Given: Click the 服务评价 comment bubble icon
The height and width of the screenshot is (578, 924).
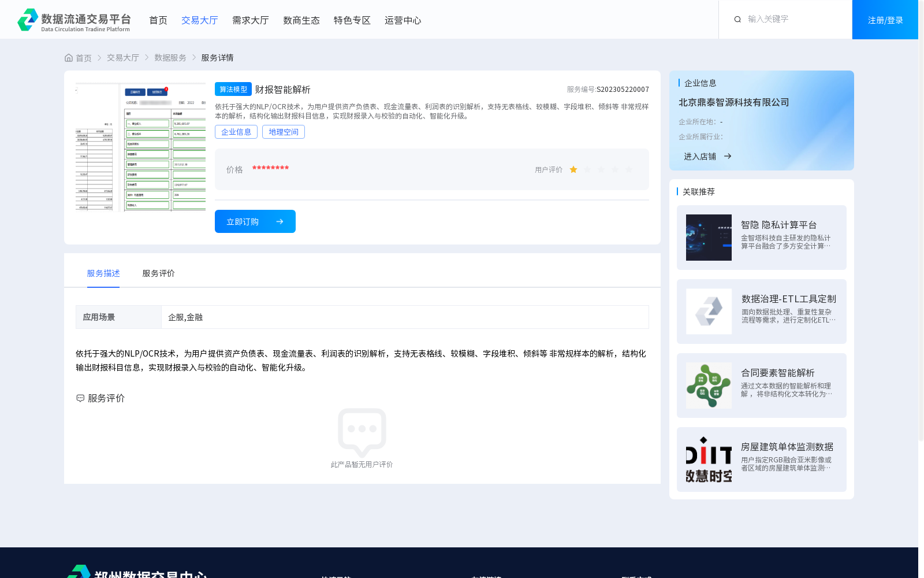Looking at the screenshot, I should pyautogui.click(x=80, y=398).
